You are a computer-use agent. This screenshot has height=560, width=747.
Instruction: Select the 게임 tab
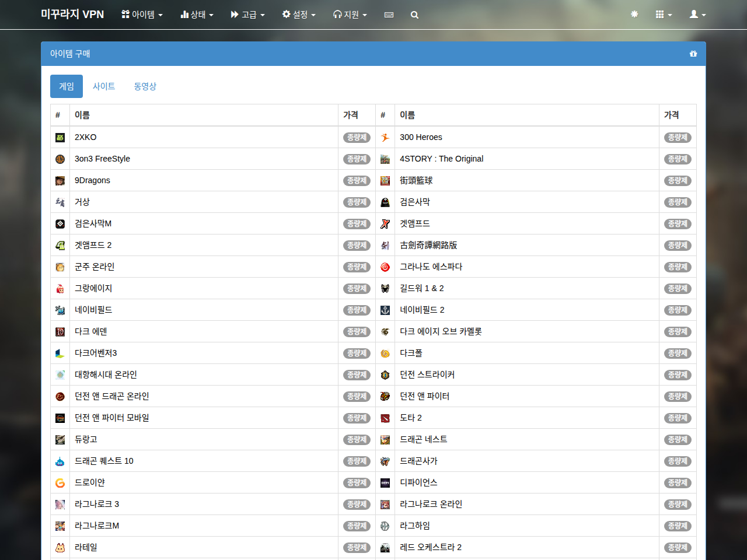tap(67, 86)
